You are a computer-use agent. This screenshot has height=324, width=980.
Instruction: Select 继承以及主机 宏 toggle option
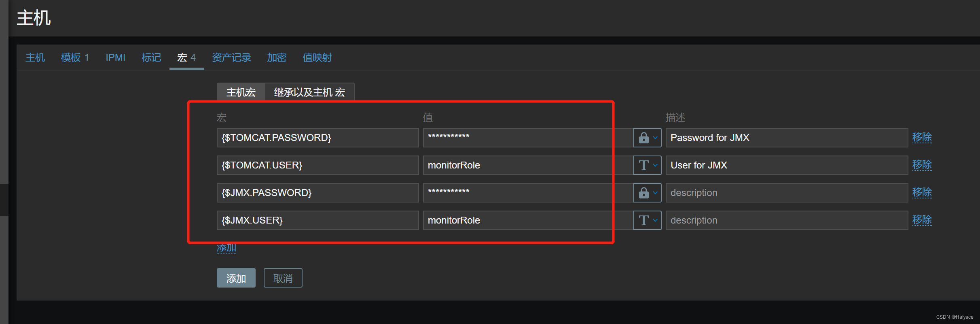click(x=309, y=92)
